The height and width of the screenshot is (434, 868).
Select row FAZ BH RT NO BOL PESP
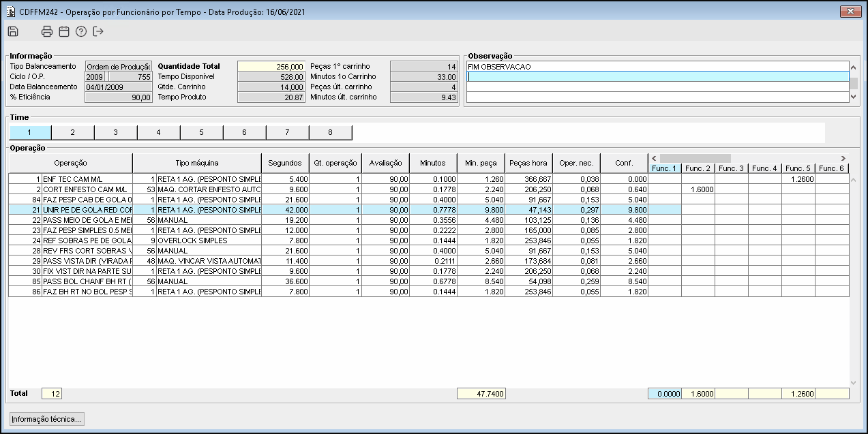click(429, 292)
